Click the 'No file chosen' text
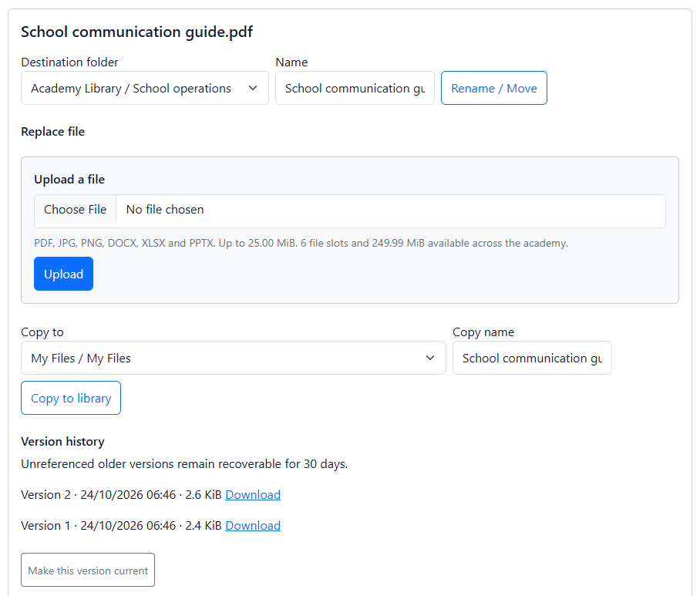Image resolution: width=700 pixels, height=596 pixels. pyautogui.click(x=165, y=210)
